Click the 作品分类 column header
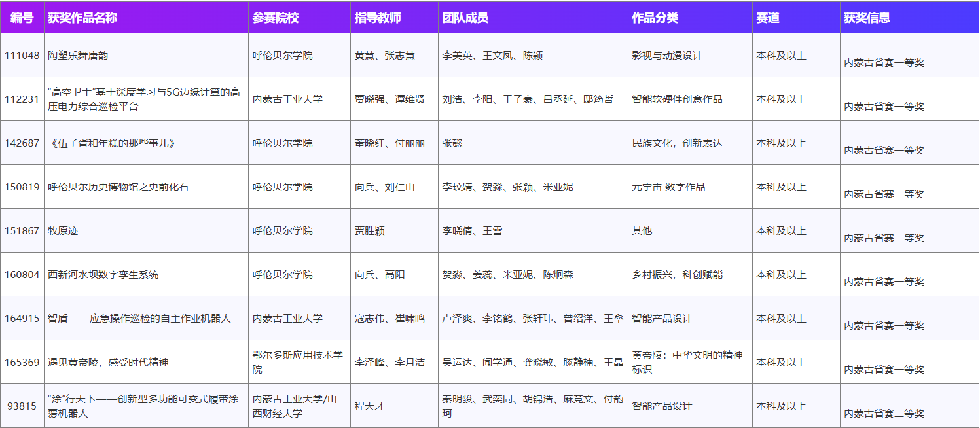The height and width of the screenshot is (428, 980). coord(655,18)
